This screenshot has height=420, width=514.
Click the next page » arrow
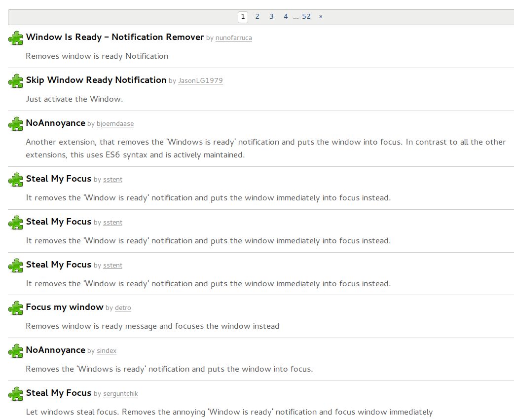tap(321, 17)
